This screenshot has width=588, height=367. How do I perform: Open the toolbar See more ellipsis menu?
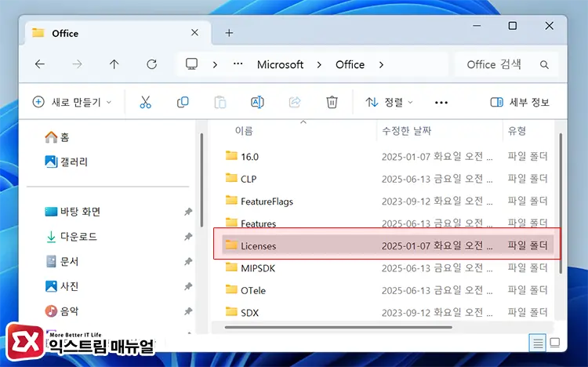441,103
